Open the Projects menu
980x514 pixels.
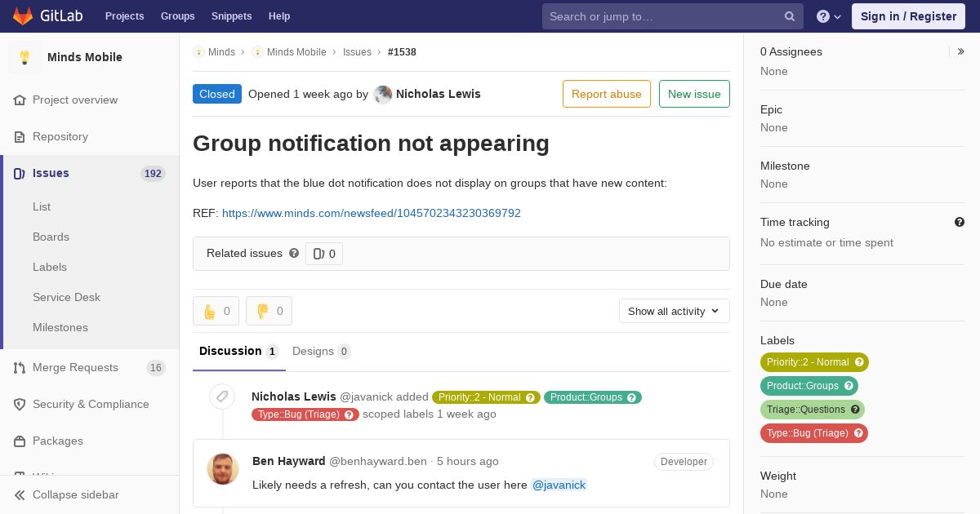[x=124, y=16]
